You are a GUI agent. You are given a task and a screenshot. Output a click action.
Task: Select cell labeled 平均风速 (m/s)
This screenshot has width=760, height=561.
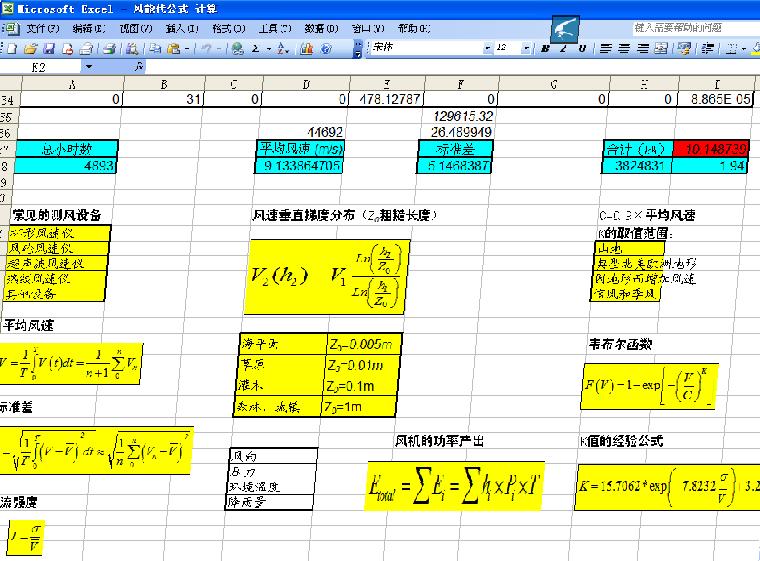pyautogui.click(x=301, y=148)
